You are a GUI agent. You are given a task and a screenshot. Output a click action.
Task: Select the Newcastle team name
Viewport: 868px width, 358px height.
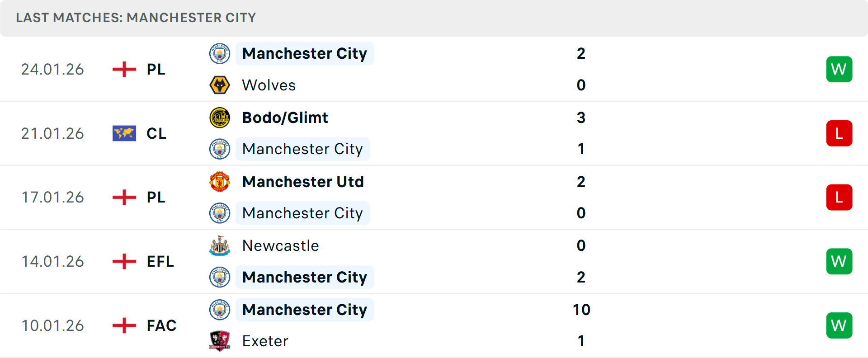tap(280, 246)
